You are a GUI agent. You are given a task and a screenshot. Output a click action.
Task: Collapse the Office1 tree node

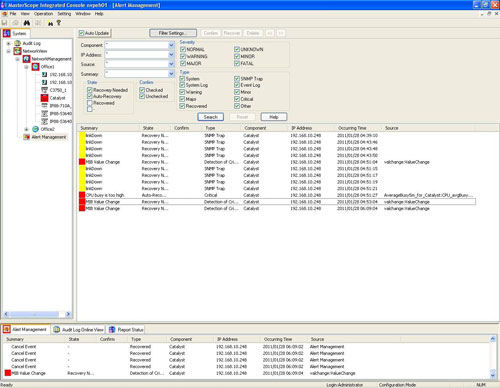[26, 67]
